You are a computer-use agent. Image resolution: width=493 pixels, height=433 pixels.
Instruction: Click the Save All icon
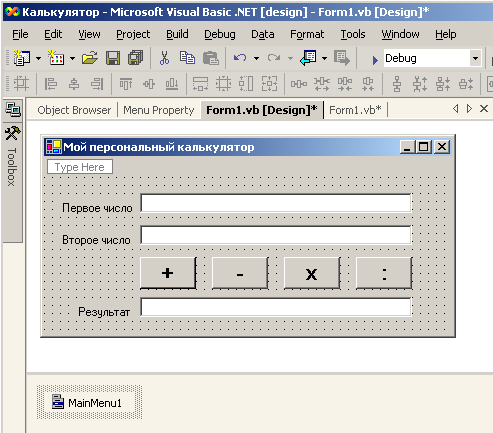point(135,58)
